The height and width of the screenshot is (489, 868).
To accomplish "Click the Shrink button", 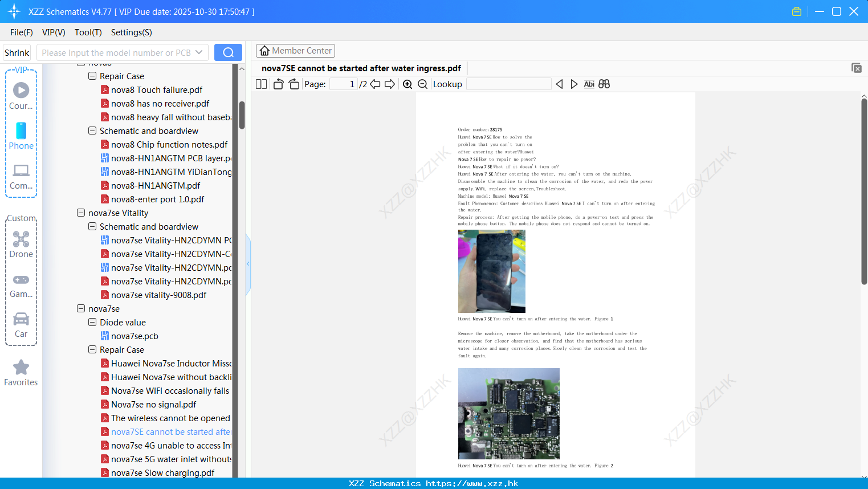I will 17,52.
